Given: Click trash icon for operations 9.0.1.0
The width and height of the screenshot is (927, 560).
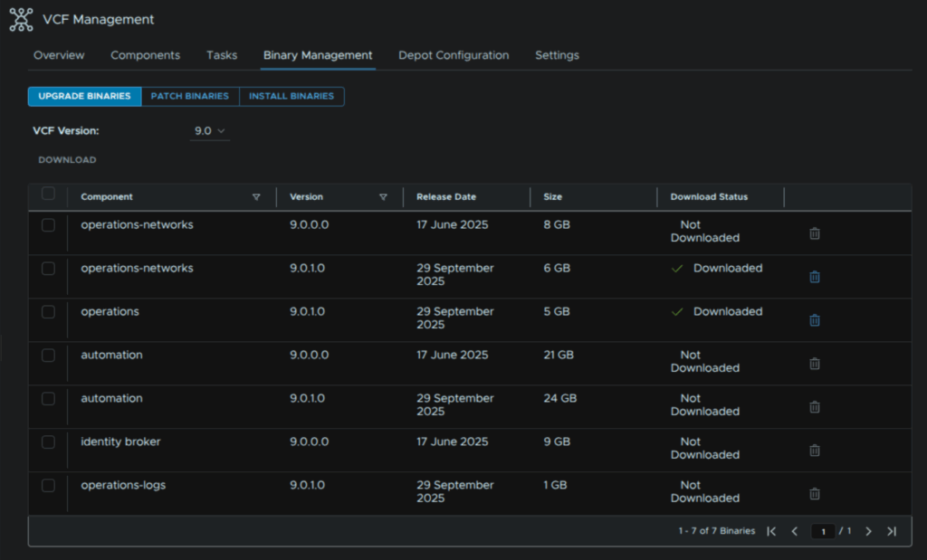Looking at the screenshot, I should click(x=814, y=320).
